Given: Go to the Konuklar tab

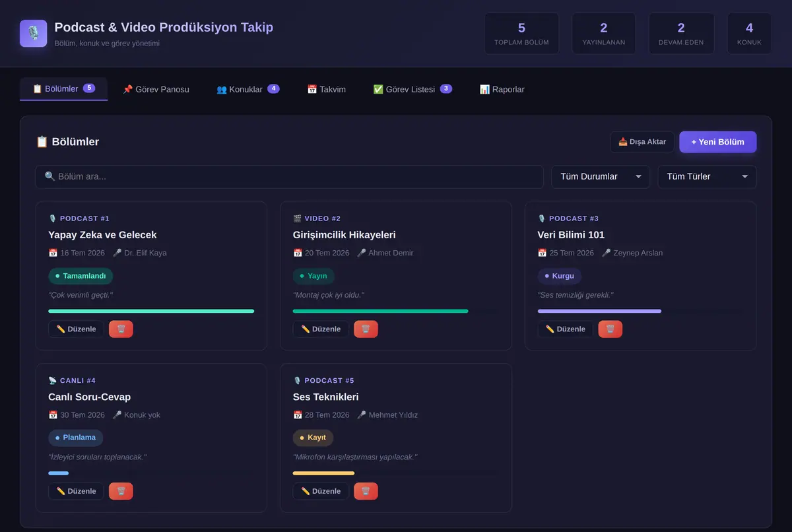Looking at the screenshot, I should (x=247, y=89).
